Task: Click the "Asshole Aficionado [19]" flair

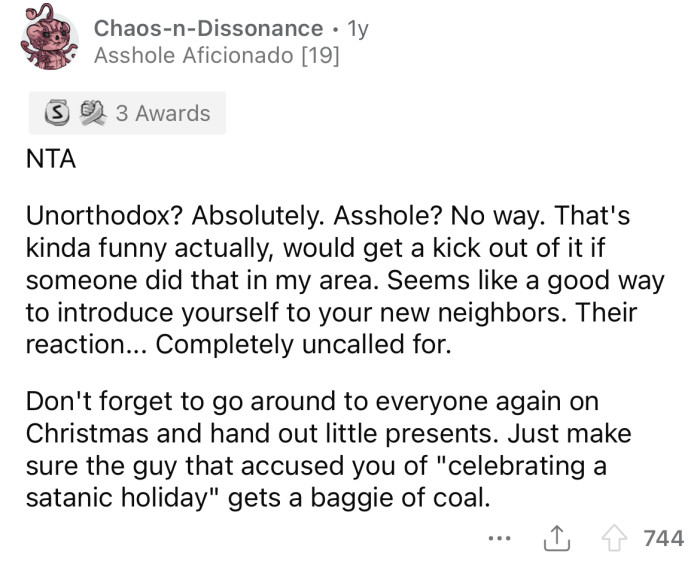Action: (216, 56)
